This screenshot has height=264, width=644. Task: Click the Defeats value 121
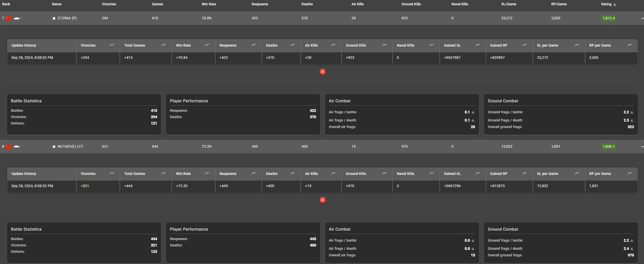point(154,123)
